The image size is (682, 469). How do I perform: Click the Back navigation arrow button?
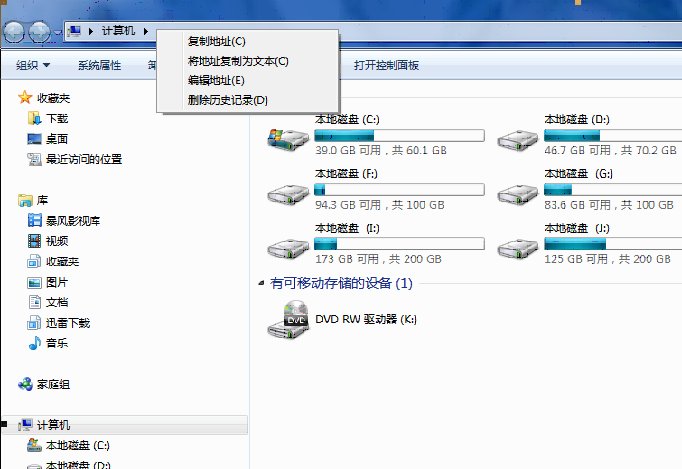[13, 31]
